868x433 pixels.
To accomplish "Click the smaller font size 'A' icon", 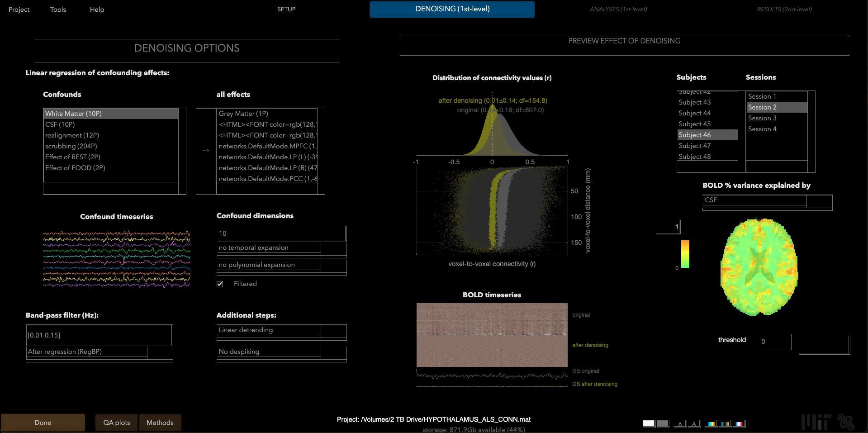I will [x=679, y=424].
